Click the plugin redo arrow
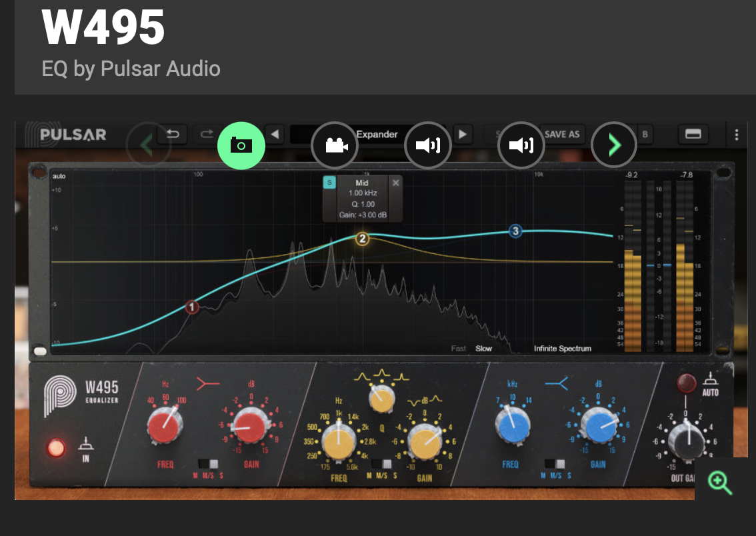756x536 pixels. [x=207, y=134]
